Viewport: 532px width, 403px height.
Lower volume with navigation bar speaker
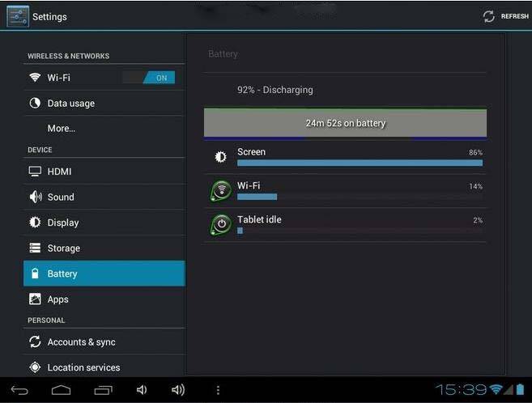click(142, 390)
